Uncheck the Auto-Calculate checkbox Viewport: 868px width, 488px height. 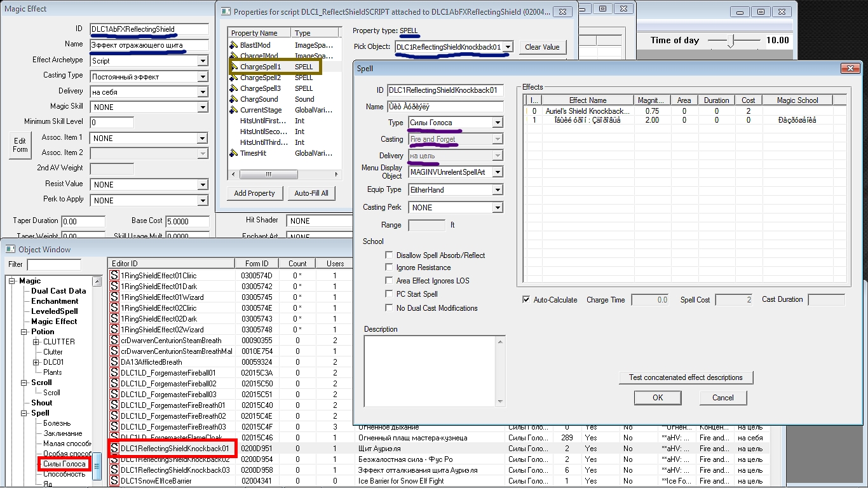(526, 300)
